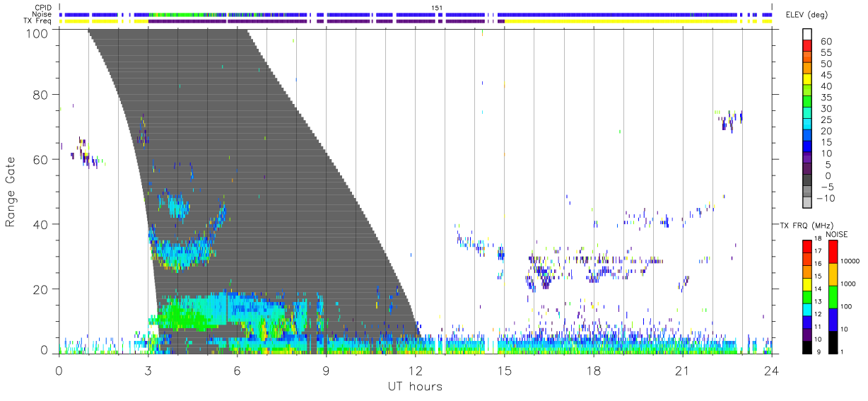Select the green segment of NOISE colorbar

point(833,297)
